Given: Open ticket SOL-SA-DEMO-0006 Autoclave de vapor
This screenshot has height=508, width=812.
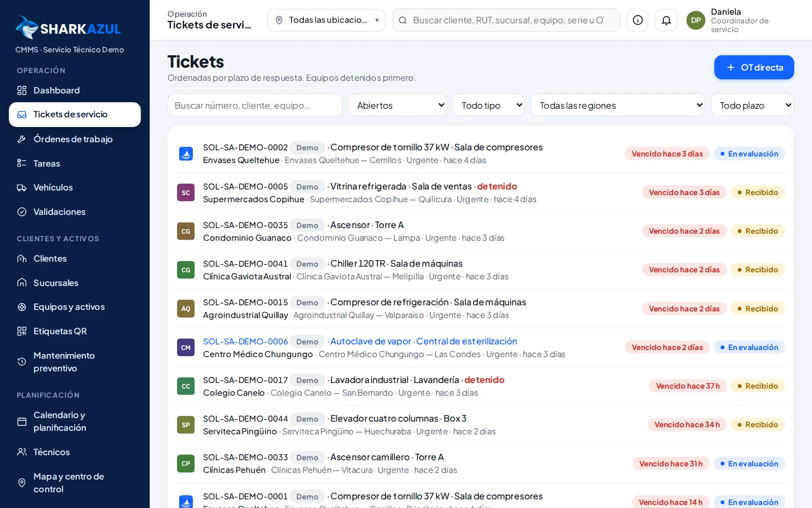Looking at the screenshot, I should click(481, 347).
